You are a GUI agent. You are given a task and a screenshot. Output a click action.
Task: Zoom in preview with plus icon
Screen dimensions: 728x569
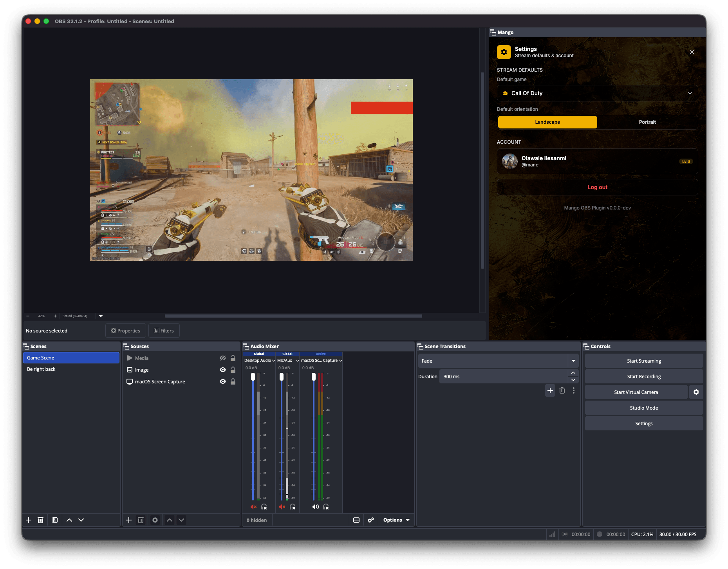tap(55, 316)
